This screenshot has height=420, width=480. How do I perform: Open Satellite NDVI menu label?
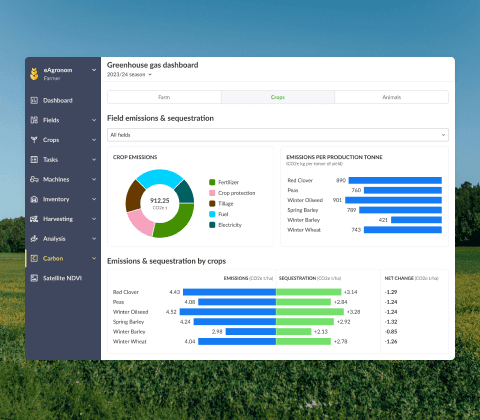point(62,278)
